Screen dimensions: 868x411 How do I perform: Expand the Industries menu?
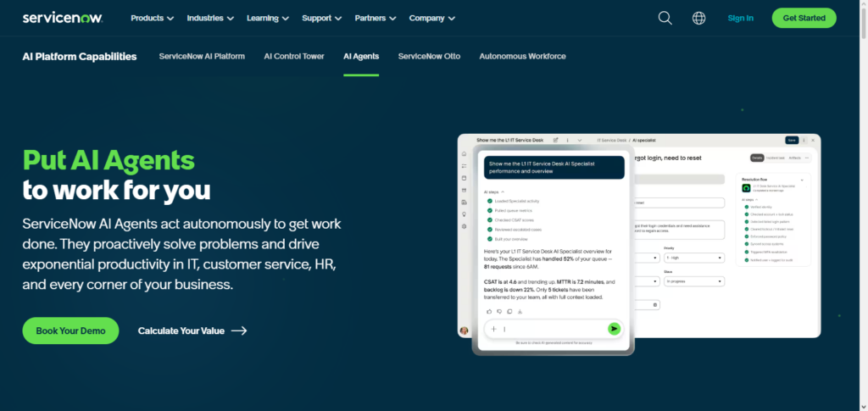point(210,19)
